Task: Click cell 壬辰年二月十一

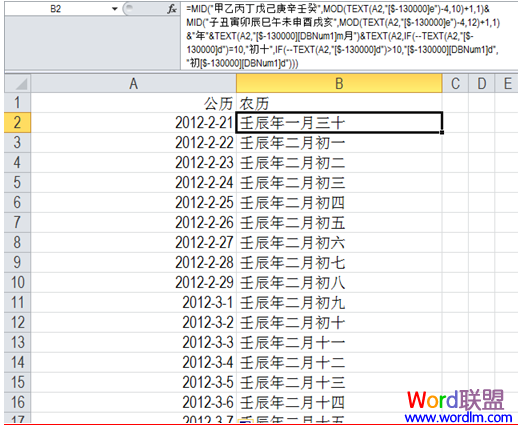Action: [x=339, y=343]
